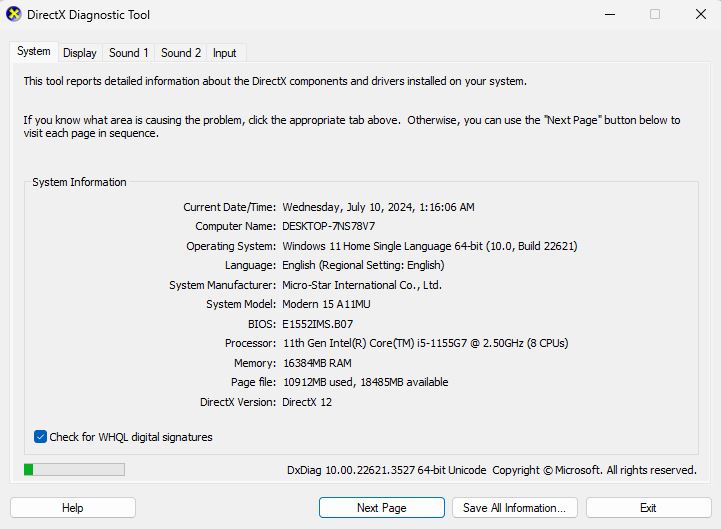Image resolution: width=721 pixels, height=529 pixels.
Task: Select the System tab
Action: [x=33, y=52]
